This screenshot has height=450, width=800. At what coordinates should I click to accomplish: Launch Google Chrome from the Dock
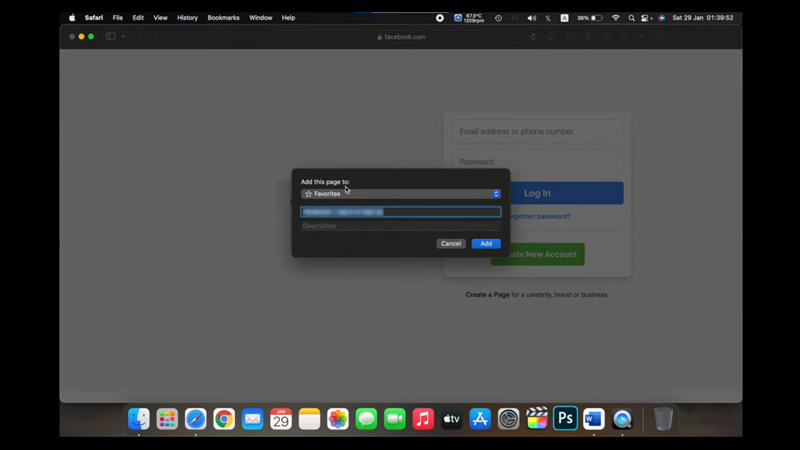coord(224,419)
